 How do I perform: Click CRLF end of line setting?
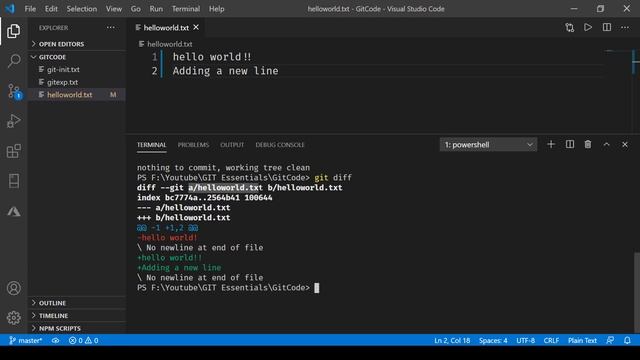pyautogui.click(x=551, y=340)
